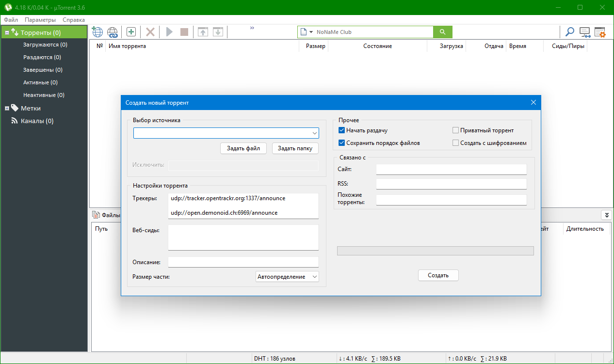Screen dimensions: 614x364
Task: Open the Preferences gear icon in toolbar
Action: coord(600,32)
